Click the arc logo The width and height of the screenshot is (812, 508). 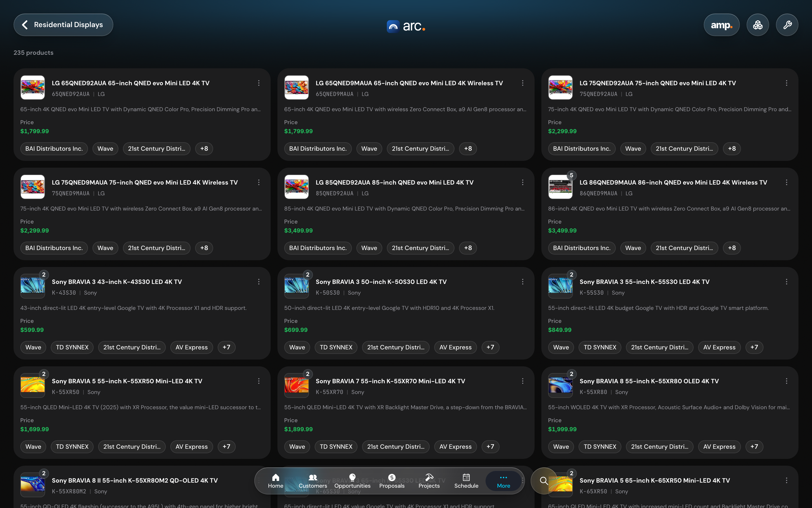(x=406, y=26)
